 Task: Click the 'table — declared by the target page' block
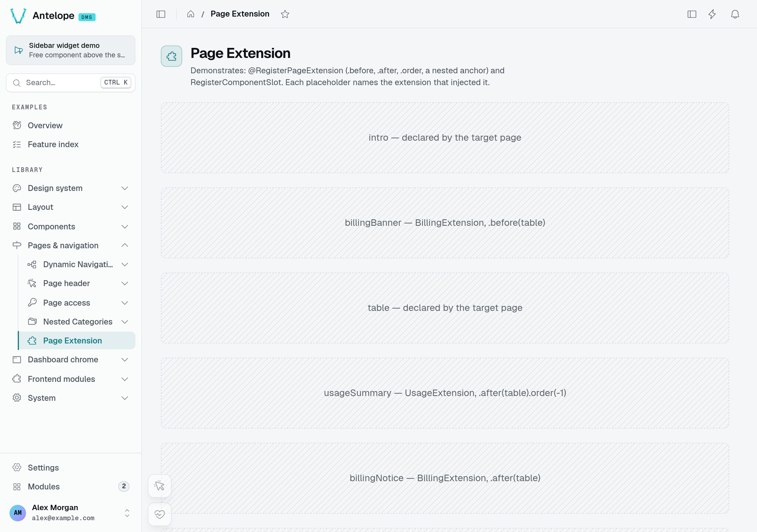click(445, 308)
